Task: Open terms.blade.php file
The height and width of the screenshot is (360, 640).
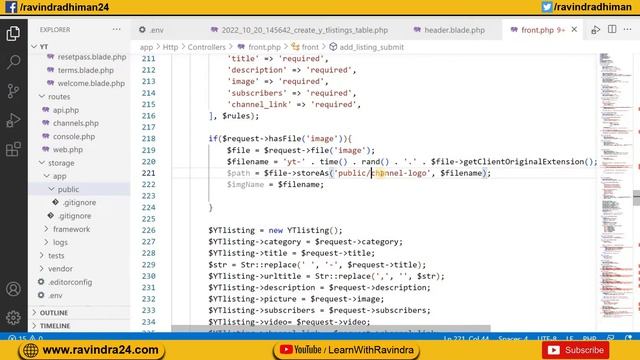Action: coord(85,70)
